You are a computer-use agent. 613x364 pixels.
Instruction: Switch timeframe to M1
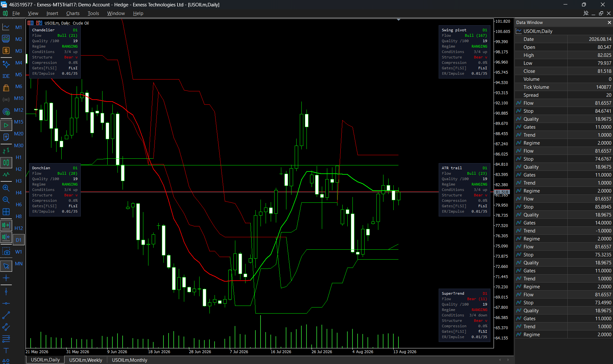(x=19, y=27)
